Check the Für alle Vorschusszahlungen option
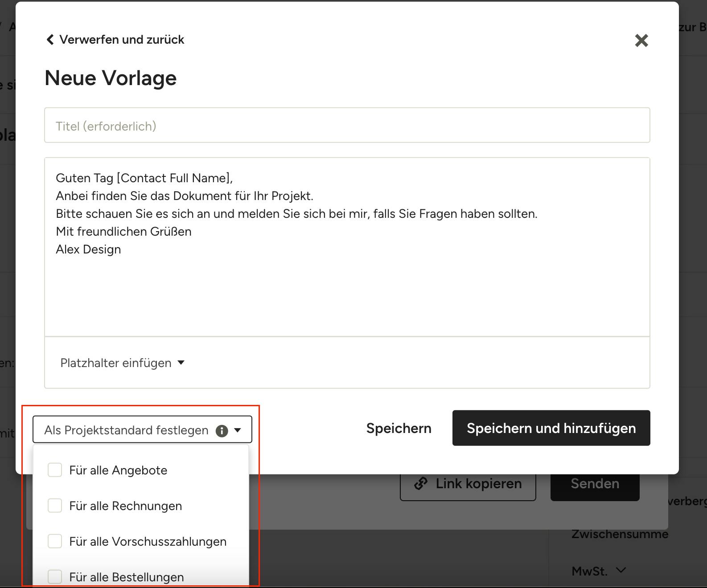The image size is (707, 588). click(x=55, y=541)
